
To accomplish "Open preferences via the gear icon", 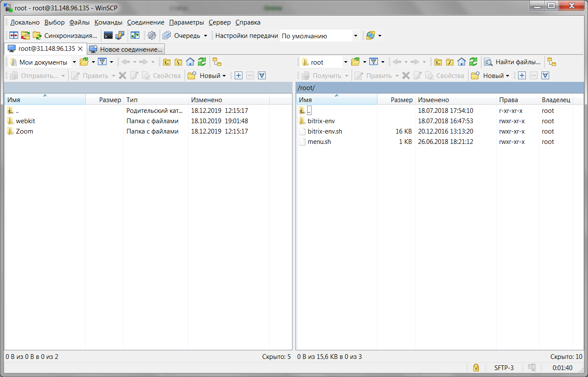I will pyautogui.click(x=152, y=36).
